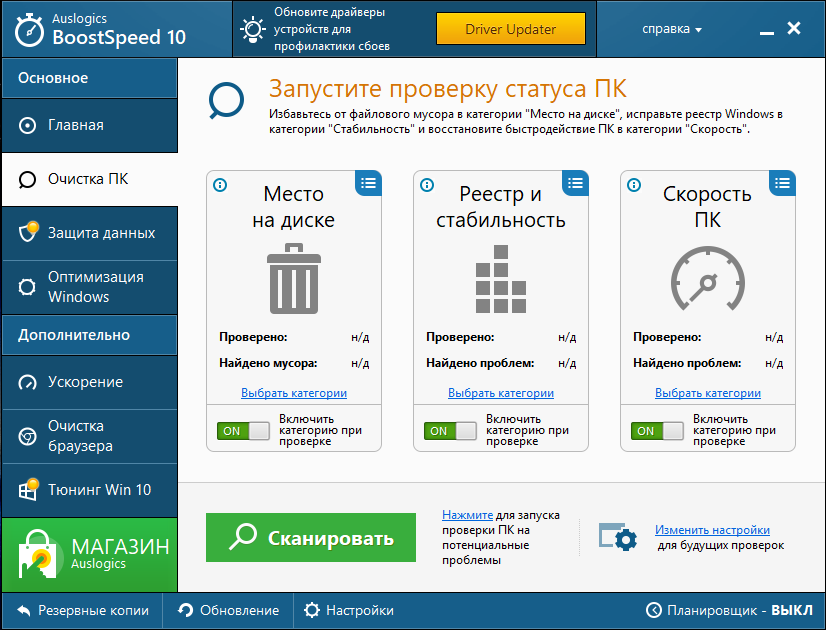Screen dimensions: 826x630
Task: Click the Резервные копии back-arrow icon
Action: point(24,611)
